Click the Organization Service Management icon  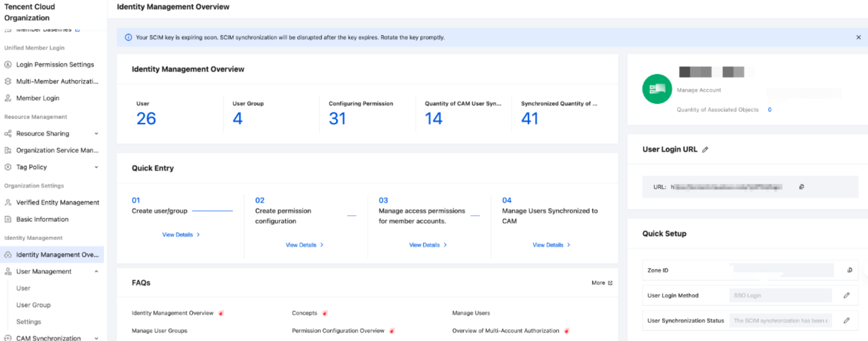[x=8, y=150]
